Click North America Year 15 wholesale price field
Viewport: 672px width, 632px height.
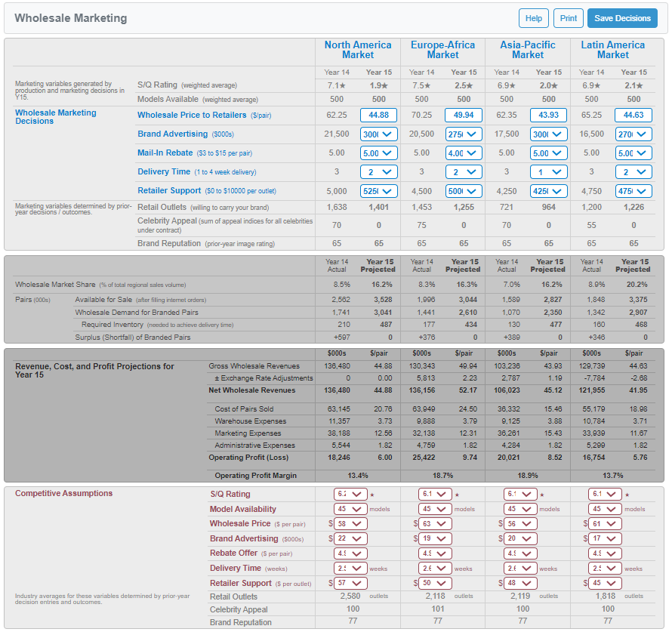(379, 115)
